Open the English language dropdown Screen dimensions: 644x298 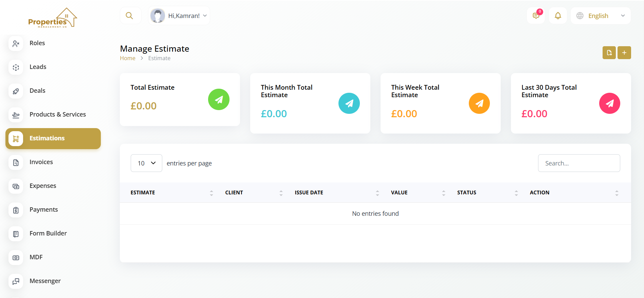tap(600, 16)
